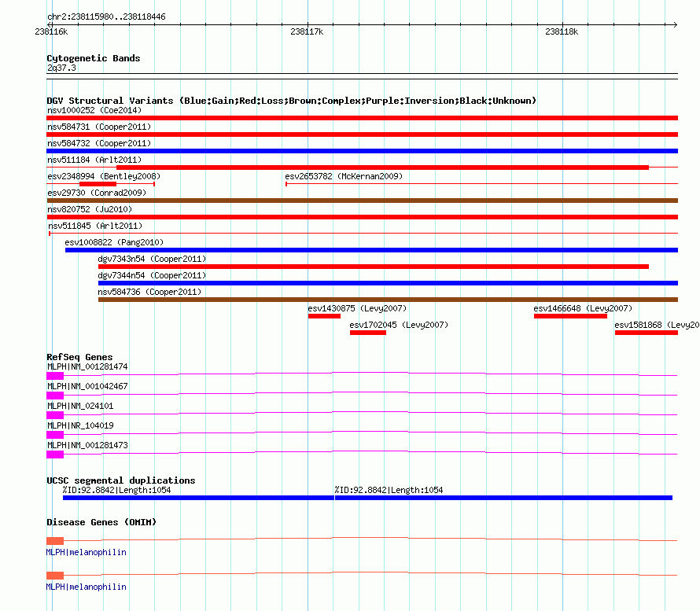Select the esv29730 (Conrad2009) brown complex bar

tap(362, 201)
